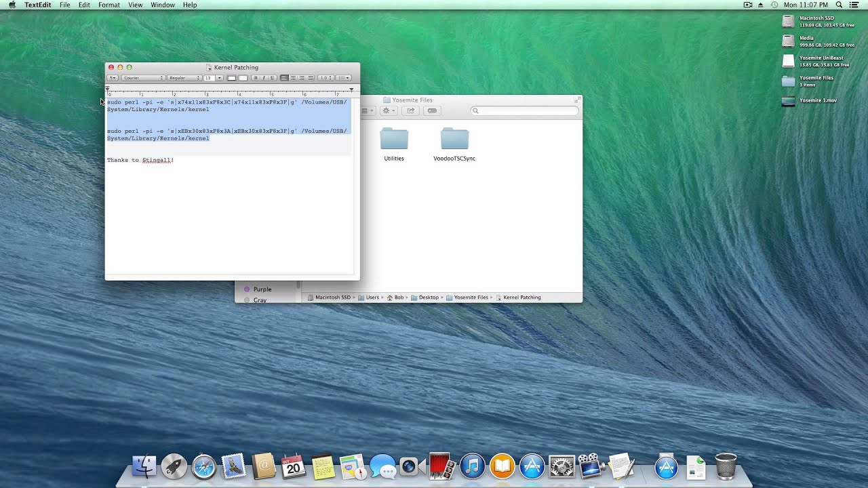Open list bullets and numbering dropdown

point(344,78)
